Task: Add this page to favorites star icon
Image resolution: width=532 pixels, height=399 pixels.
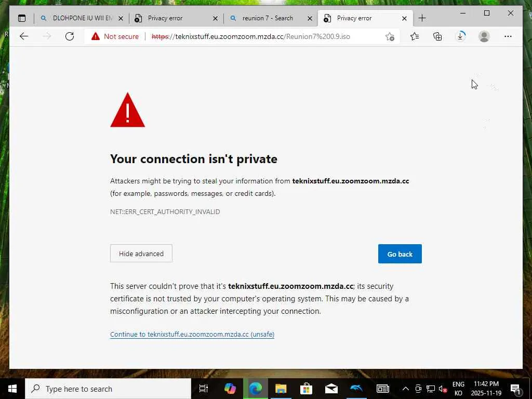Action: coord(390,36)
